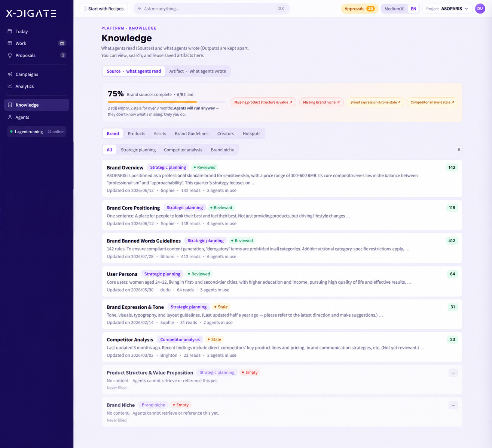
Task: Click the sparkle icon in Ask me anything
Action: (139, 9)
